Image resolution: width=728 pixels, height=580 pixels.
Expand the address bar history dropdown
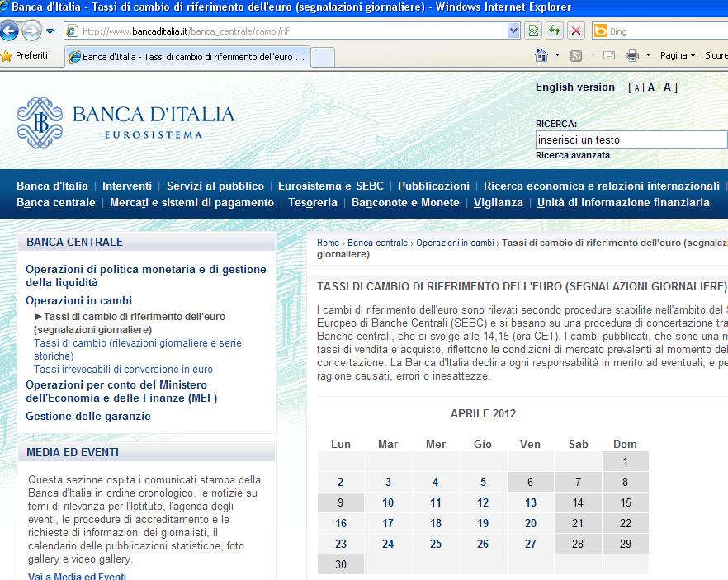(x=513, y=31)
